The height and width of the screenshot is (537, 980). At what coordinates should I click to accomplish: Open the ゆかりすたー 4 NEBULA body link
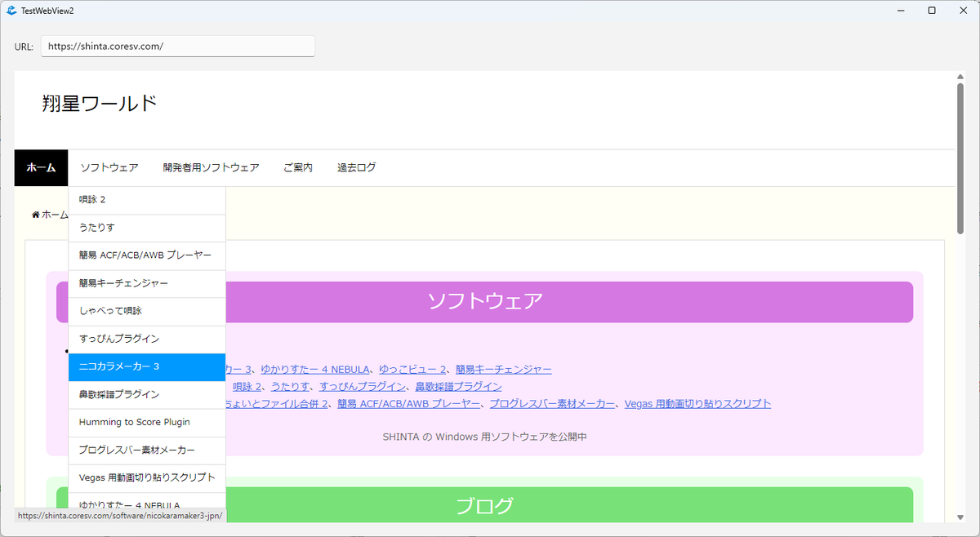point(315,370)
